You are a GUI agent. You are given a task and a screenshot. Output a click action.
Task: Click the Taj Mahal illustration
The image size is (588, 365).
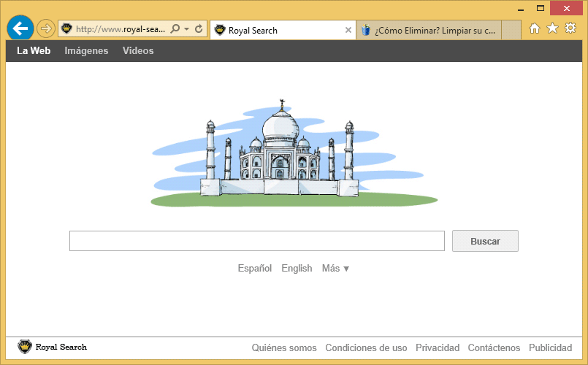pyautogui.click(x=294, y=153)
